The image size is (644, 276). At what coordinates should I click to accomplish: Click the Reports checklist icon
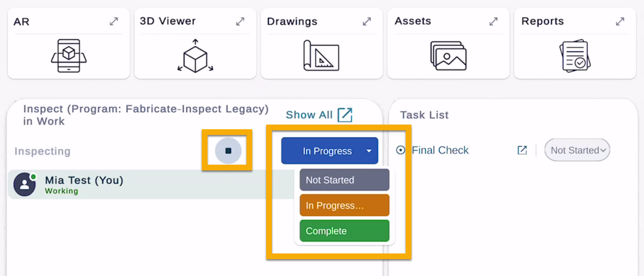575,56
